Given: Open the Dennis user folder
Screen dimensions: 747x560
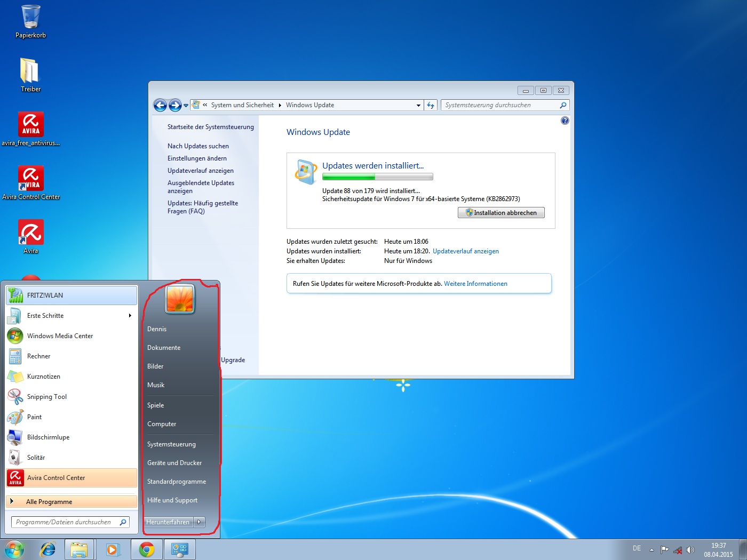Looking at the screenshot, I should 157,329.
